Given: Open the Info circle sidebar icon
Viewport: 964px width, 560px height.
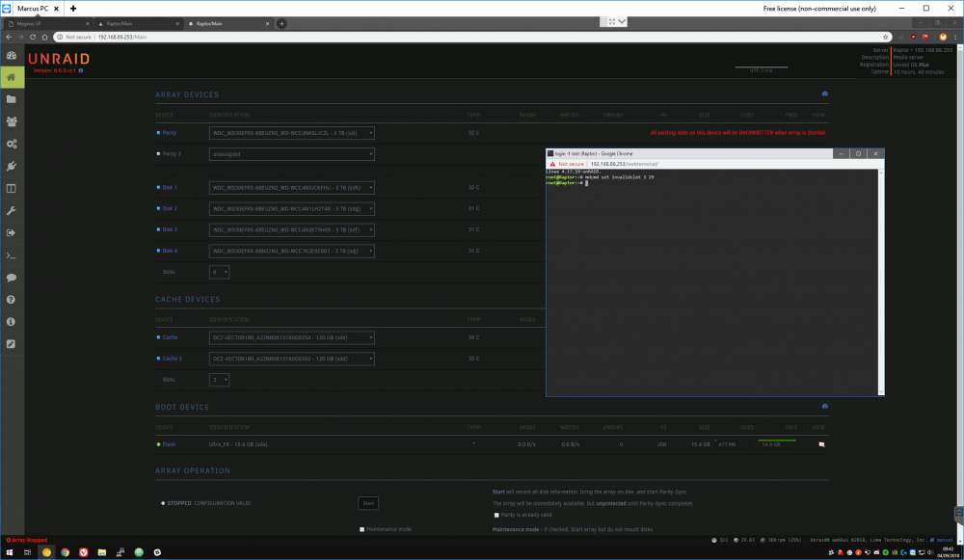Looking at the screenshot, I should coord(12,322).
